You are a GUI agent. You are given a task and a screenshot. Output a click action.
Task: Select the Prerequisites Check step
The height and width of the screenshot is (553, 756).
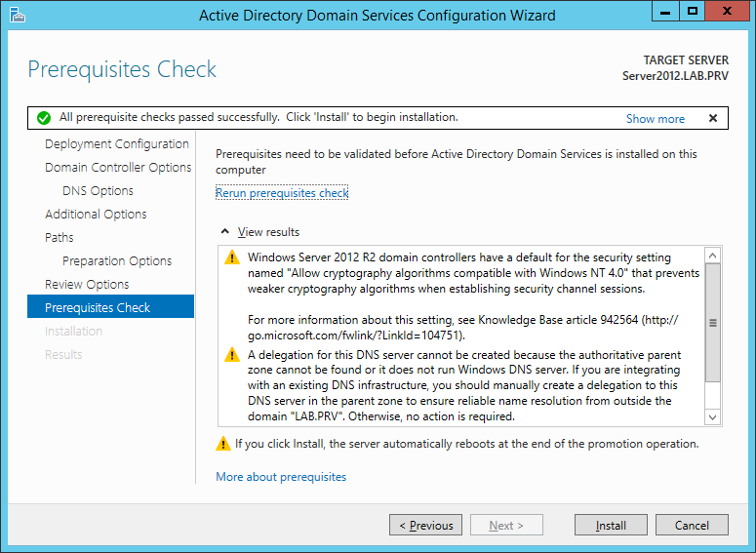coord(111,306)
